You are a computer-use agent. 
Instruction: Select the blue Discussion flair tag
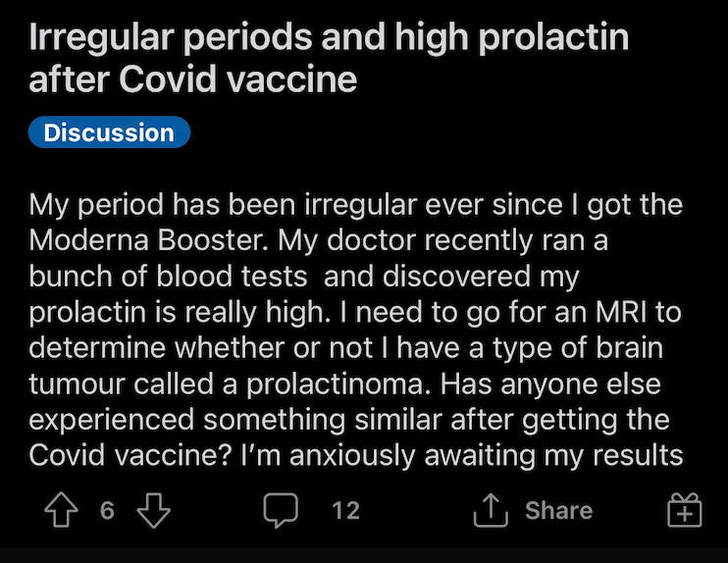click(110, 132)
